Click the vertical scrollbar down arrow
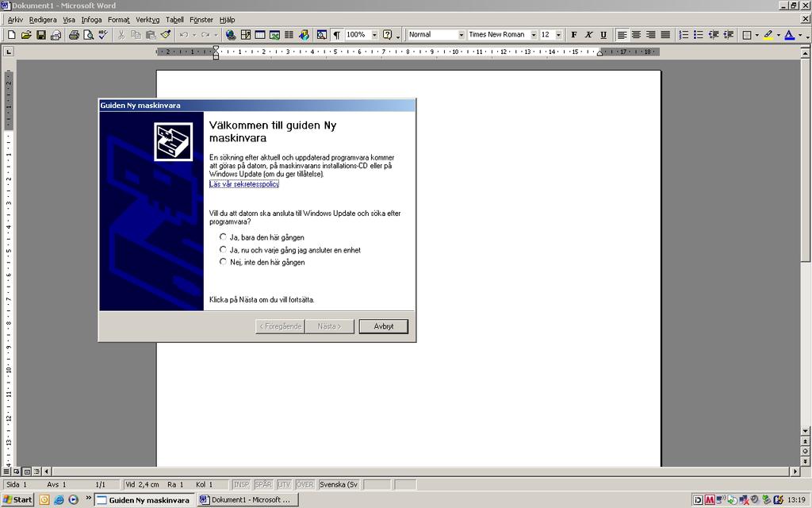 tap(806, 431)
